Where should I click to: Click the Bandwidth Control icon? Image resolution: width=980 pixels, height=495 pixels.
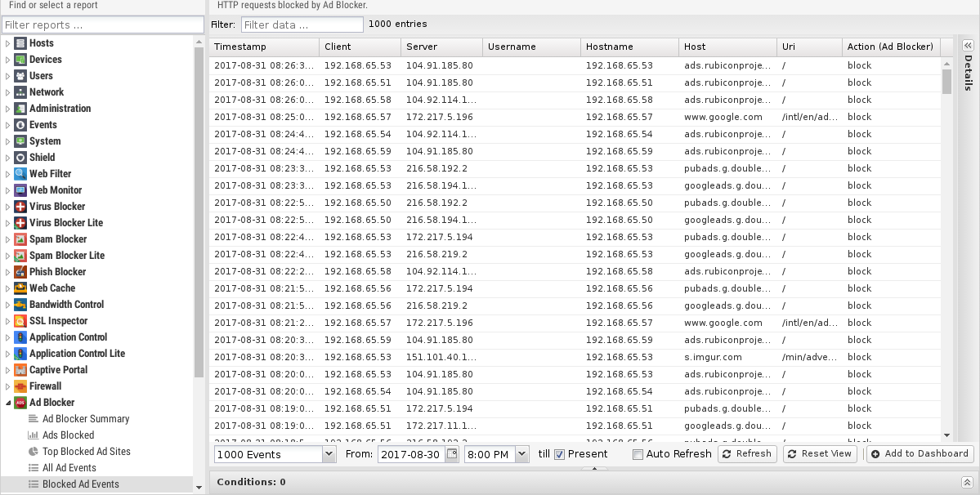20,305
